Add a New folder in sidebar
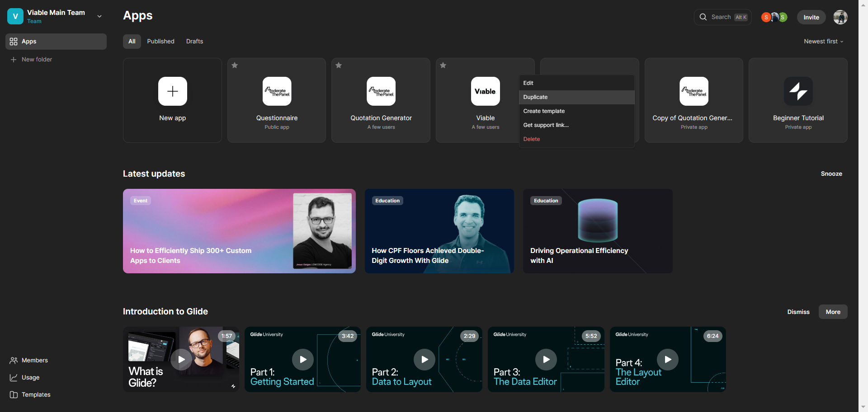The image size is (868, 412). [32, 60]
